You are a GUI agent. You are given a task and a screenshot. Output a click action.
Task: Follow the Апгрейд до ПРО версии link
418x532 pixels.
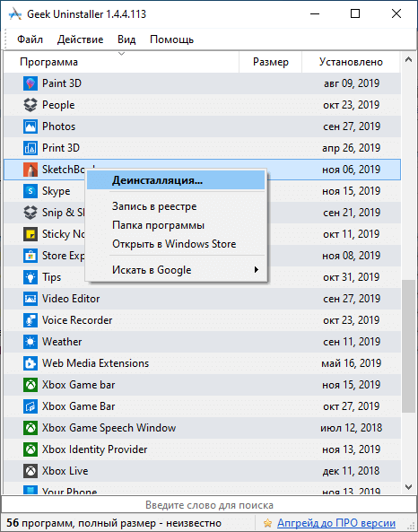335,523
